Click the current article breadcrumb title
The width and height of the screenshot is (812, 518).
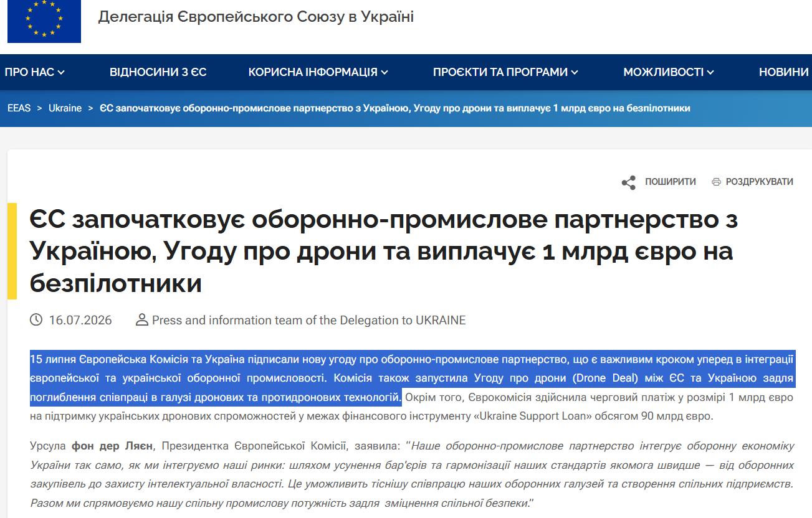pyautogui.click(x=395, y=108)
